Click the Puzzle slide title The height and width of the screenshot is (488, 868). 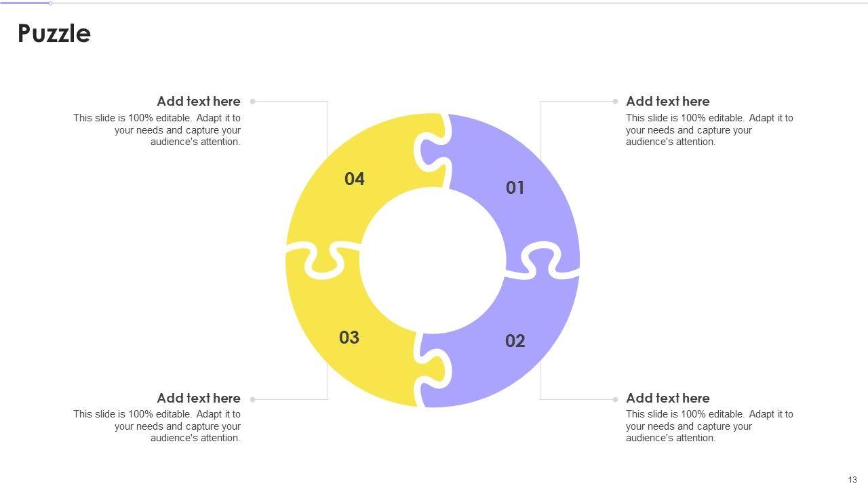coord(54,33)
